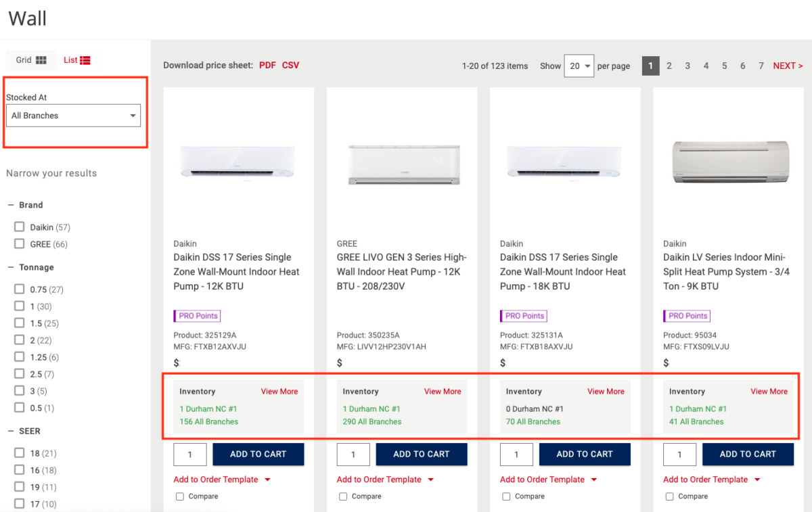The height and width of the screenshot is (512, 812).
Task: Click the quantity input for the first product
Action: (189, 454)
